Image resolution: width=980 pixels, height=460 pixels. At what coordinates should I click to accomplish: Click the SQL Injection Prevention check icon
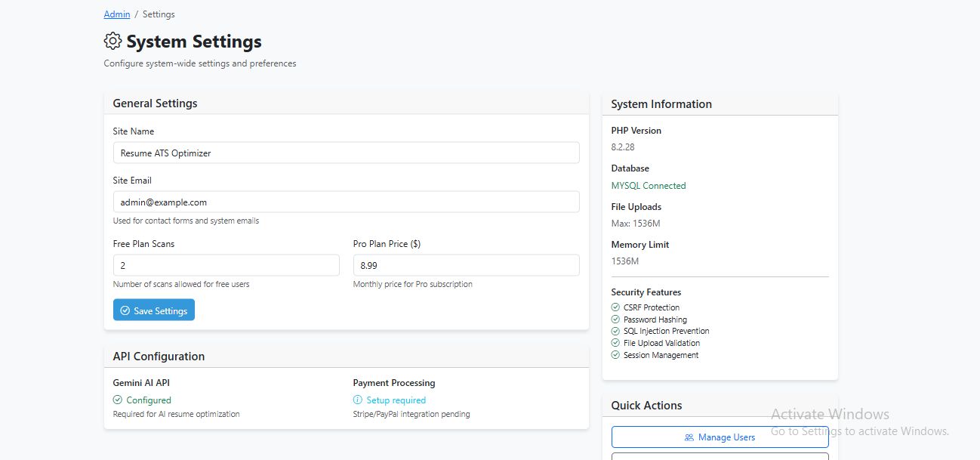coord(615,331)
